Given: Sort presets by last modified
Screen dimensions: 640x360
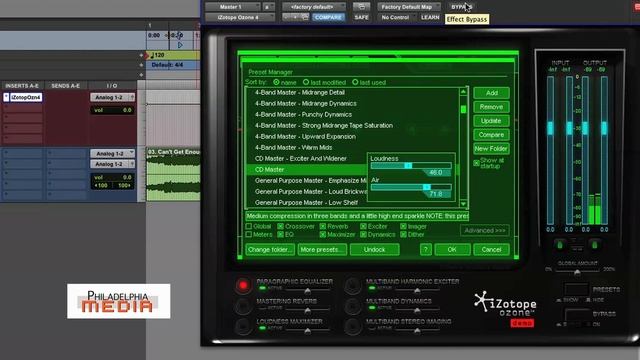Looking at the screenshot, I should coord(306,82).
